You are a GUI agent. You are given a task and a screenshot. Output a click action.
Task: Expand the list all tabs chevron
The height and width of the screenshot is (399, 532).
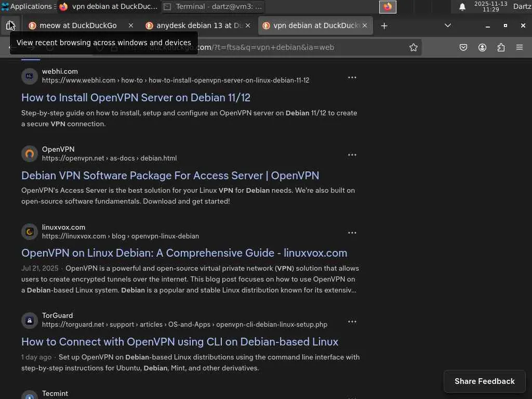tap(448, 25)
